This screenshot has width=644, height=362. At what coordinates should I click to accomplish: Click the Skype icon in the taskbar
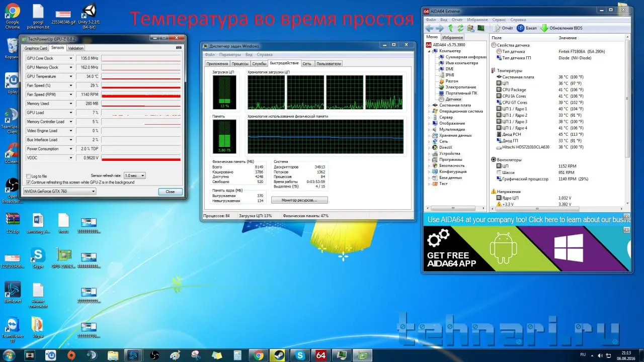coord(300,355)
